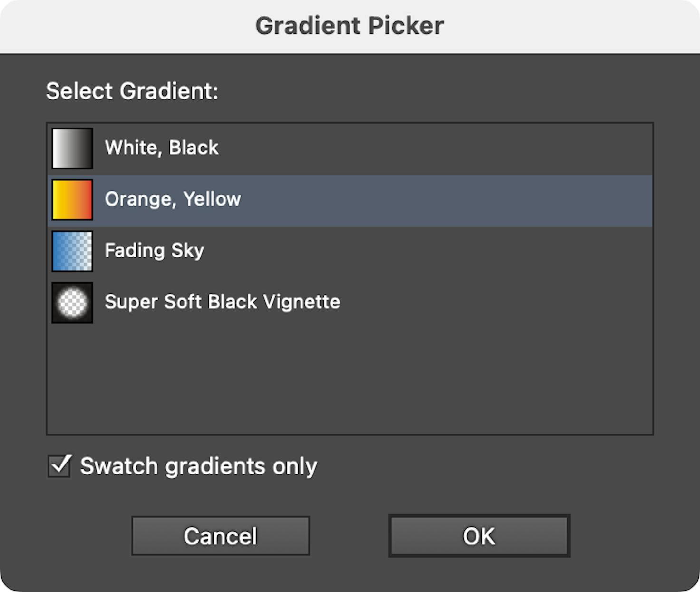Click the Fading Sky checkered thumbnail
The width and height of the screenshot is (700, 592).
(x=71, y=250)
